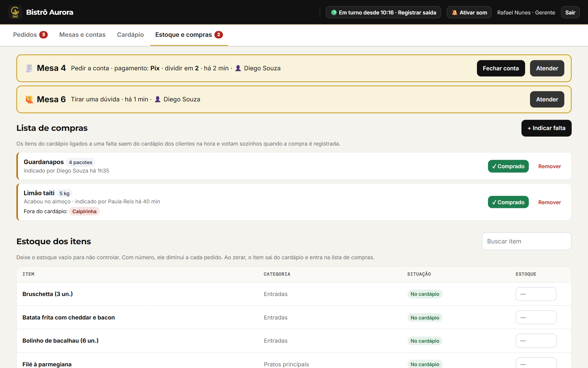Click Registrar saída shift button
The image size is (588, 368).
[x=383, y=13]
